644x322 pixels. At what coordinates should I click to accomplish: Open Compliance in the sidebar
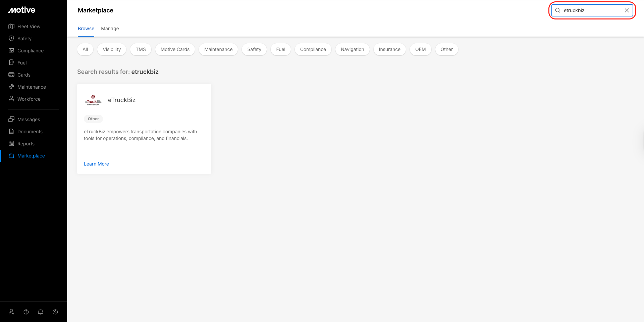pyautogui.click(x=31, y=51)
